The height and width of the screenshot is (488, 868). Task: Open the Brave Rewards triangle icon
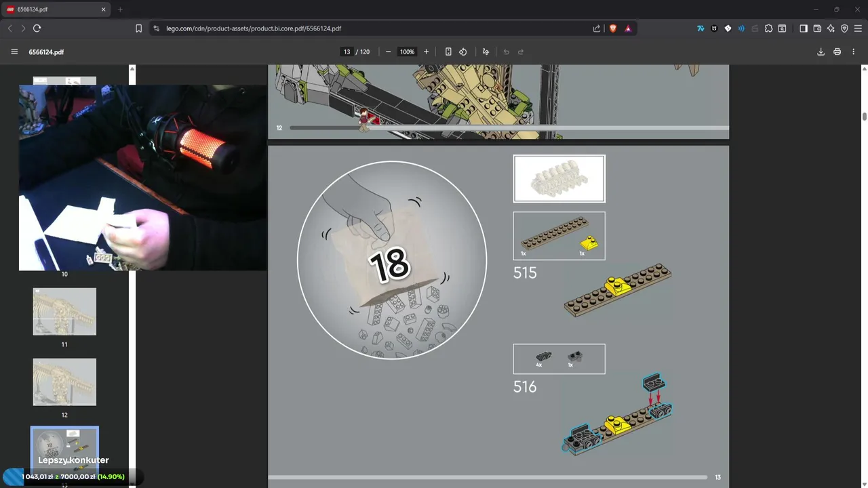pos(628,28)
